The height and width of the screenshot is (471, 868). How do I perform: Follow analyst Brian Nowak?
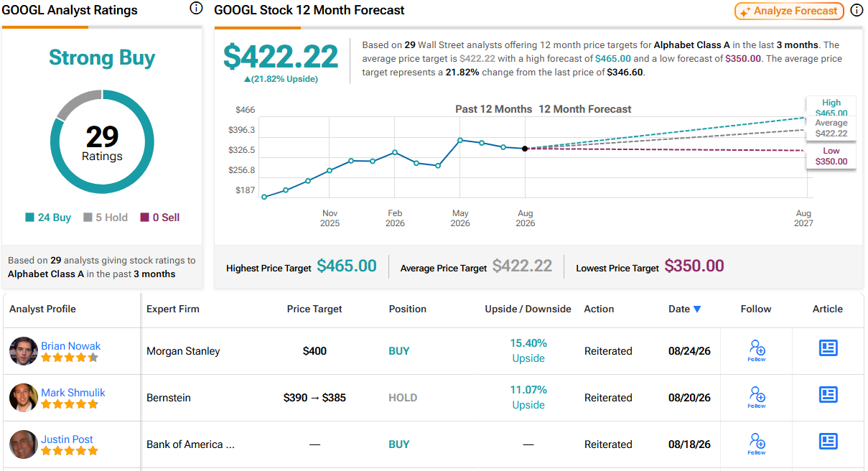coord(757,351)
